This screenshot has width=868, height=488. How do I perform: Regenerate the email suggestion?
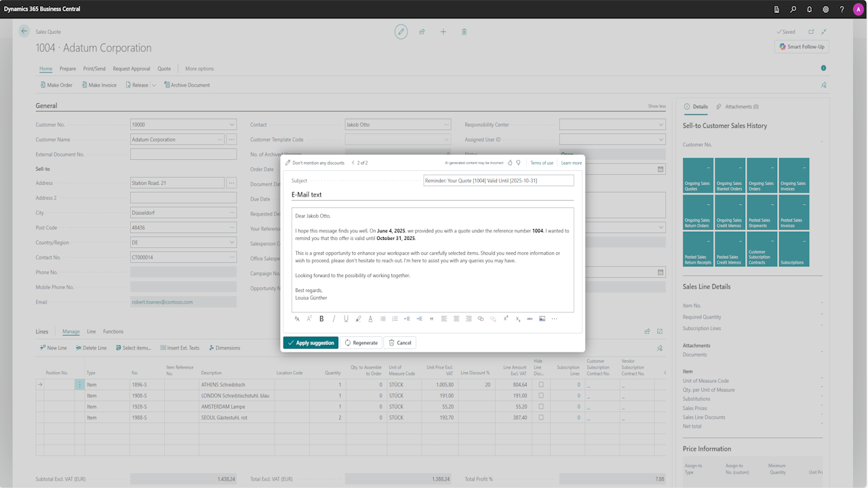361,343
